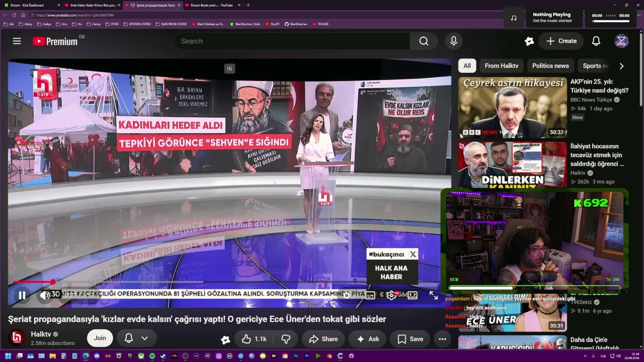Viewport: 644px width, 362px height.
Task: Go to YouTube Premium home logo
Action: (x=55, y=41)
